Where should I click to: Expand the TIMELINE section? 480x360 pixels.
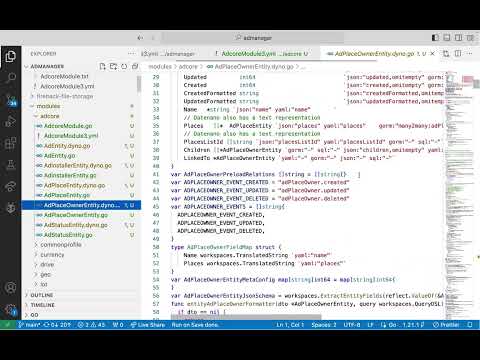pyautogui.click(x=43, y=305)
